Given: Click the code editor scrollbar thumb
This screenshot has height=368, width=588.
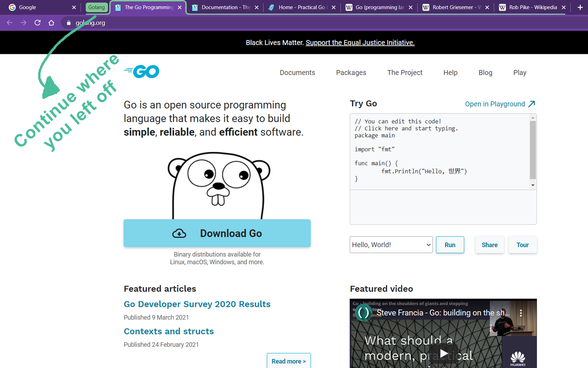Looking at the screenshot, I should coord(533,150).
